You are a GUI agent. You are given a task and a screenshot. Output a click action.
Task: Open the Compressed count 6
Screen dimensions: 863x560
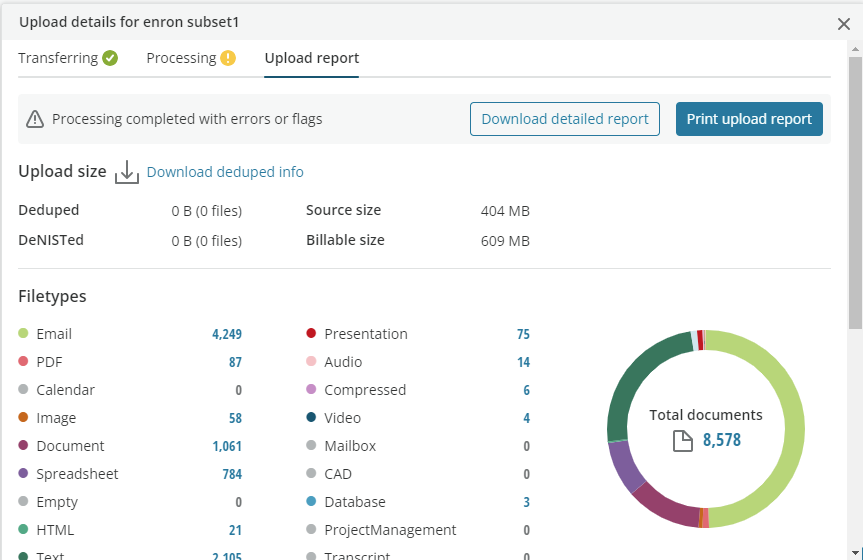click(x=526, y=390)
